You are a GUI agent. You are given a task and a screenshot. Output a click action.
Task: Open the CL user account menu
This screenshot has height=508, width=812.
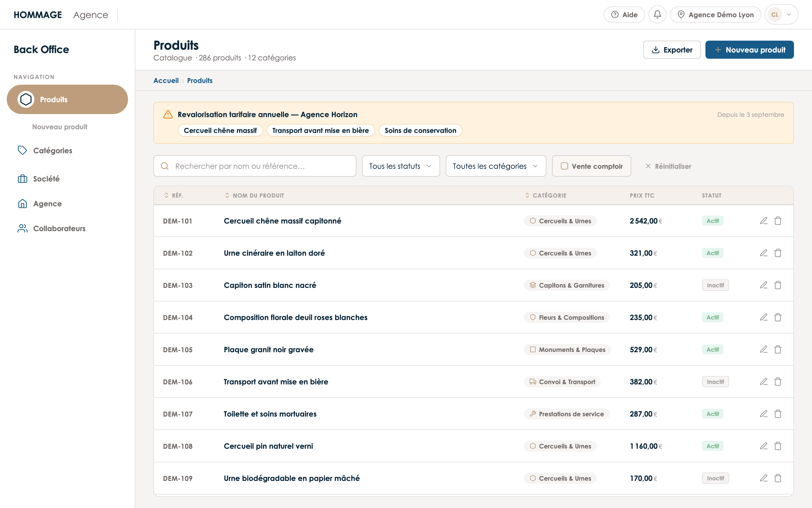click(781, 15)
